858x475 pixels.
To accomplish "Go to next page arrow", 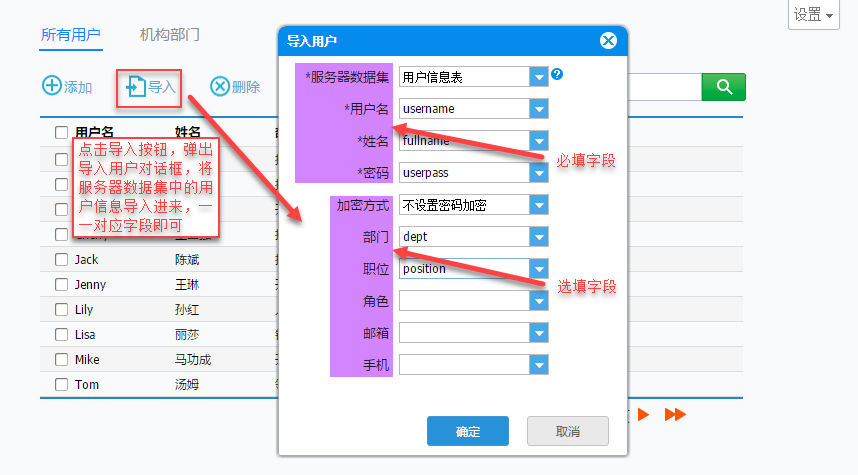I will coord(644,414).
